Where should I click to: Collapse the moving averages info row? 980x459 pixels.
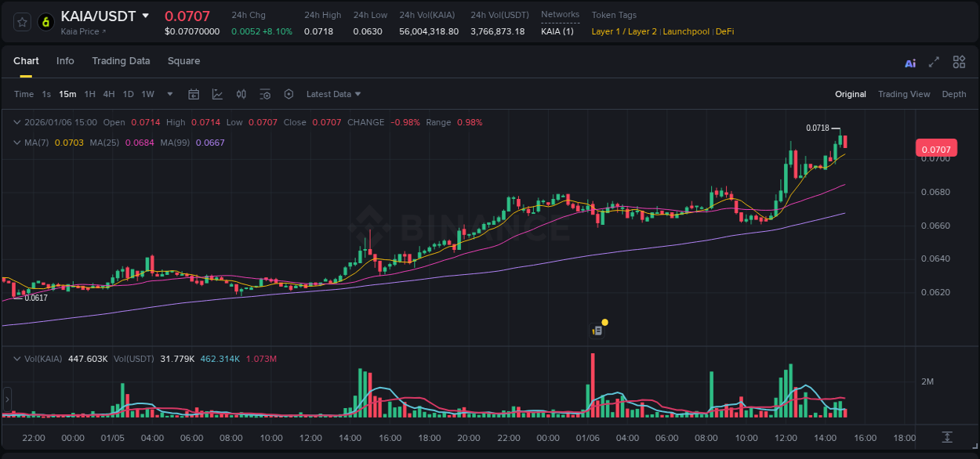pyautogui.click(x=16, y=142)
